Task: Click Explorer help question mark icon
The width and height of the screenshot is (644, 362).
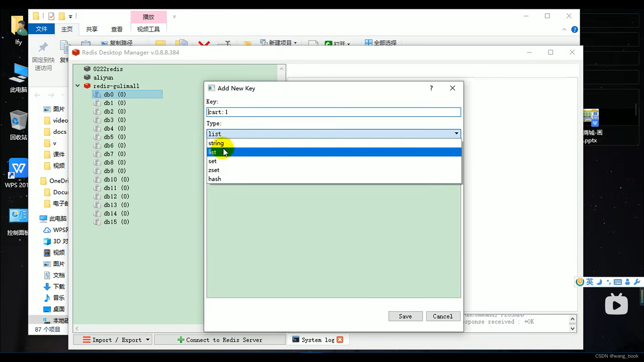Action: (x=575, y=29)
